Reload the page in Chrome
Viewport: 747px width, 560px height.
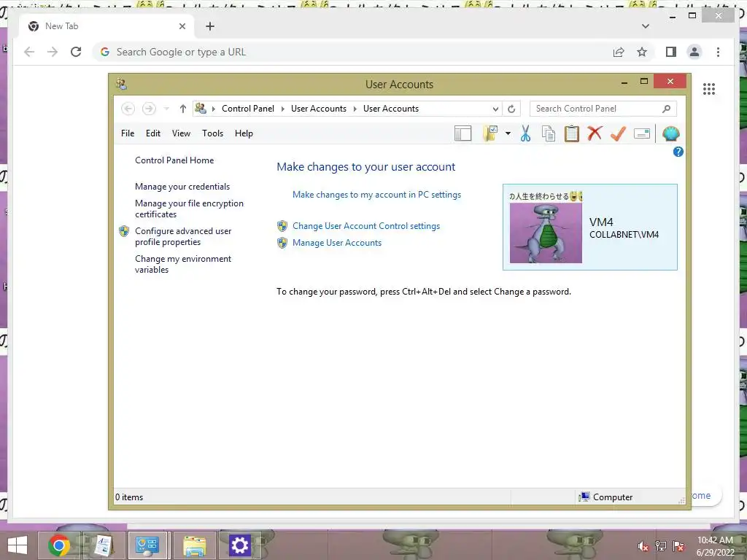[x=76, y=52]
